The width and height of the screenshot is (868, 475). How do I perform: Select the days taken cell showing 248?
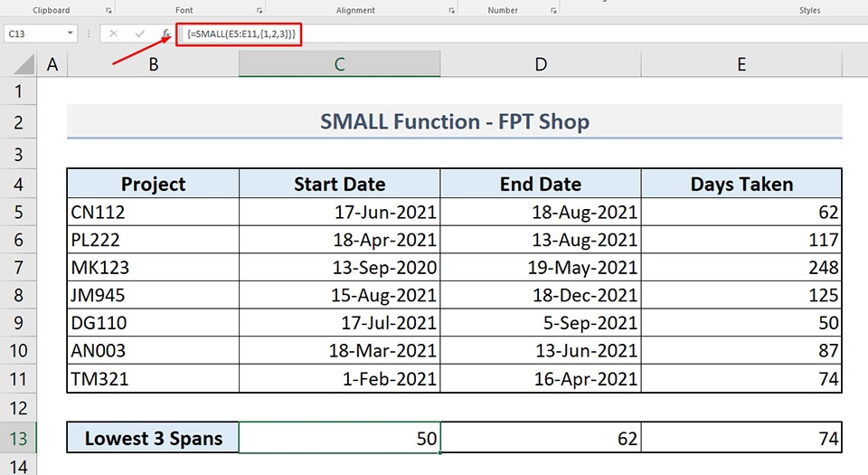pos(741,268)
